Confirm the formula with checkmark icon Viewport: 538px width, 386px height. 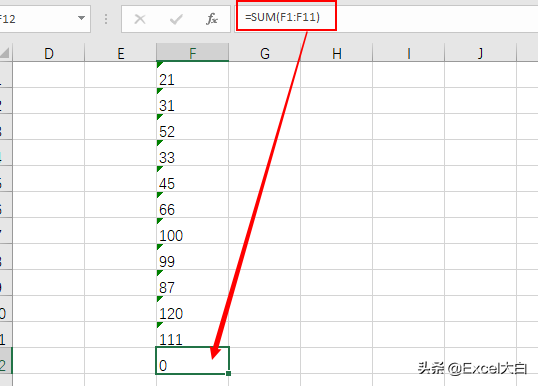point(176,19)
